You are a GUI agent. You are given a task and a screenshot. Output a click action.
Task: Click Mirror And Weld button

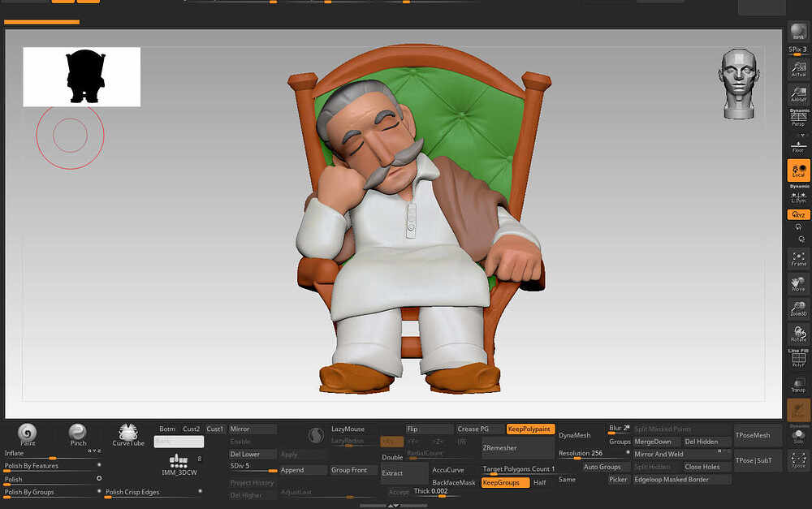coord(683,454)
